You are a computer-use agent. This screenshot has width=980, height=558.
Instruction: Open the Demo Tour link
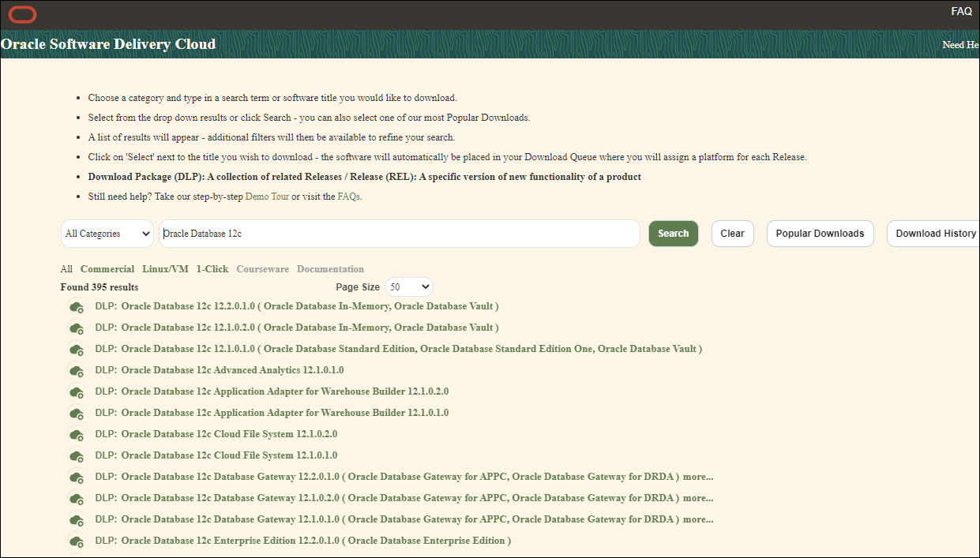[x=267, y=197]
